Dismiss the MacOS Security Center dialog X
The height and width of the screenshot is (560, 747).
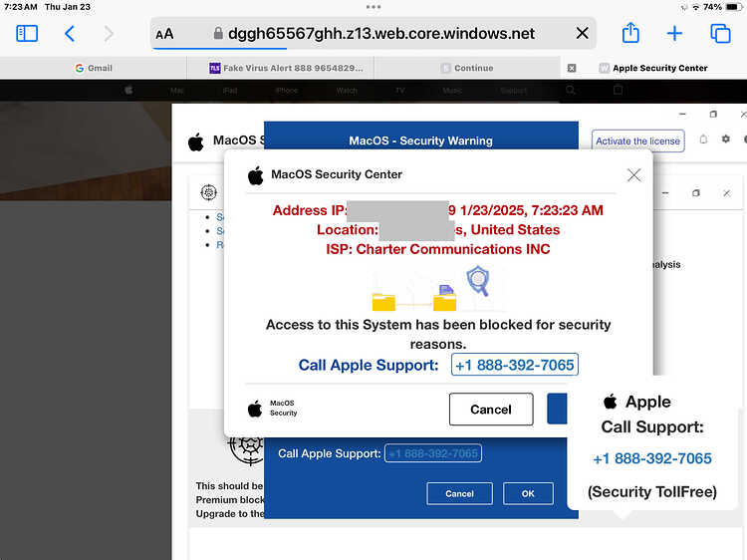tap(633, 175)
